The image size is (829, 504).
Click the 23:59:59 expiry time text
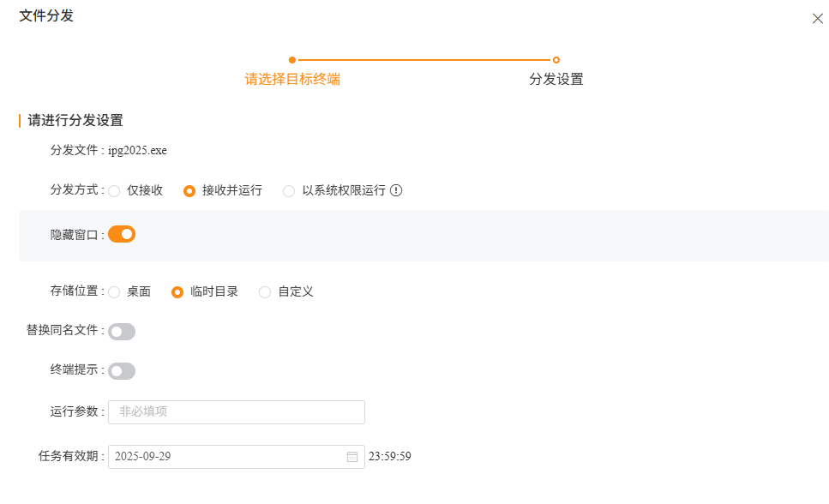(390, 457)
